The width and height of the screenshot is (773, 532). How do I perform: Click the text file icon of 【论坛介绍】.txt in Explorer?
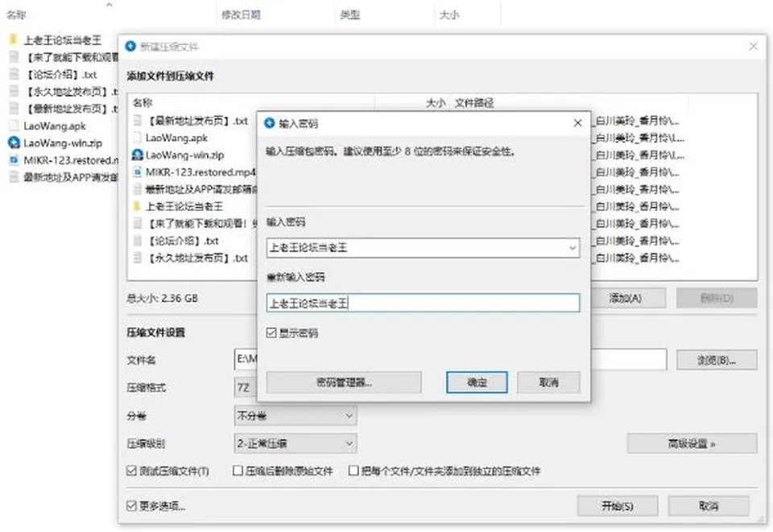pyautogui.click(x=14, y=74)
